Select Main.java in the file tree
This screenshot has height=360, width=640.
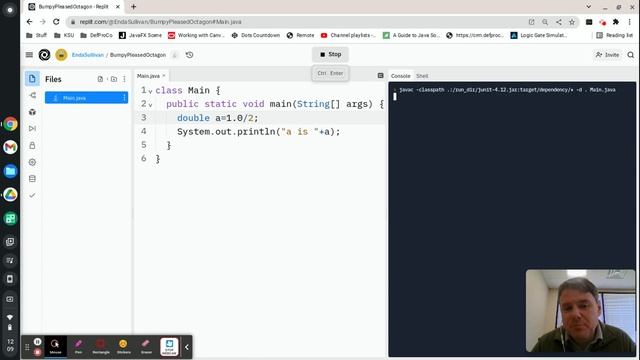[x=87, y=98]
